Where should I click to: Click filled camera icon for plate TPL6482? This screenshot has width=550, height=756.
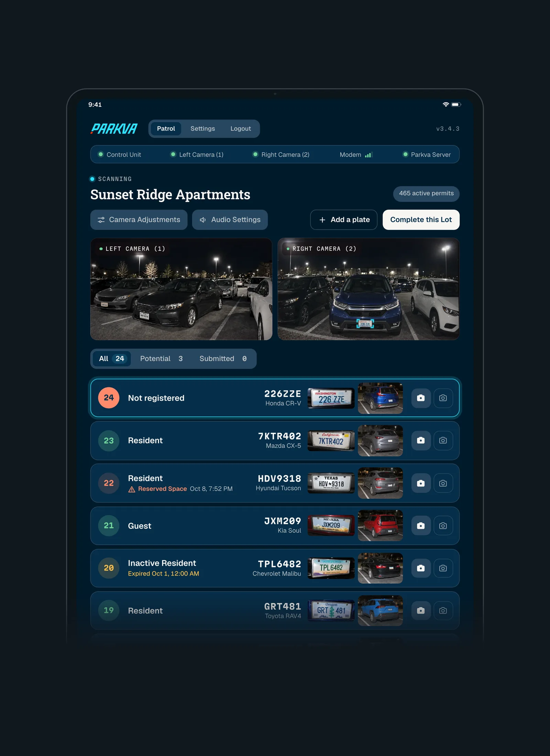tap(421, 568)
